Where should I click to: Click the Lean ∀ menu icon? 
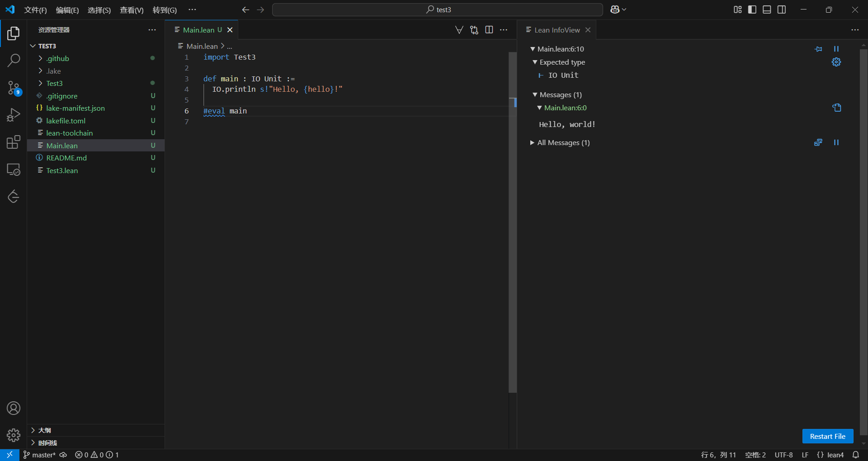click(459, 30)
